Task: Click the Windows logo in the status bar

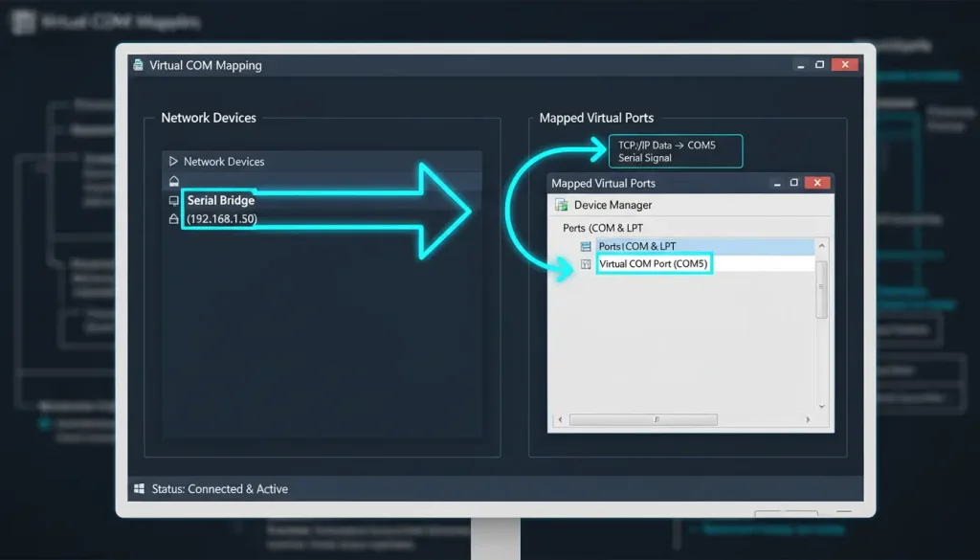Action: click(x=139, y=489)
